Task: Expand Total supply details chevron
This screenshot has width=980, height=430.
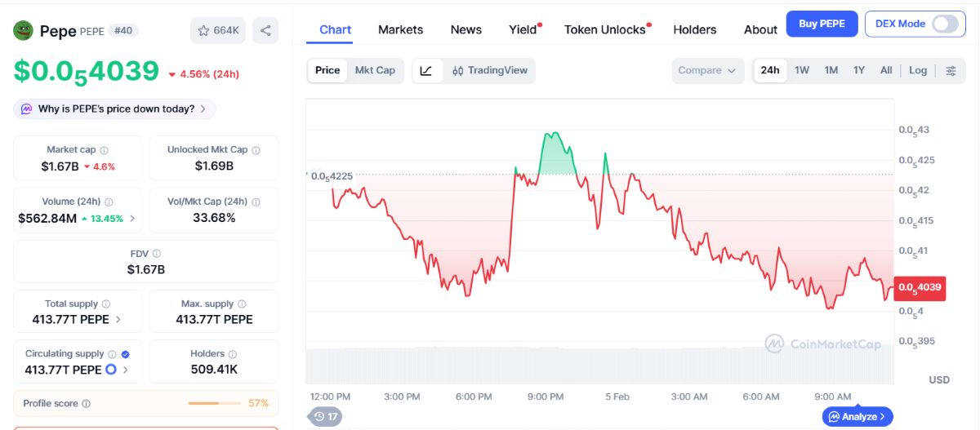Action: (x=118, y=320)
